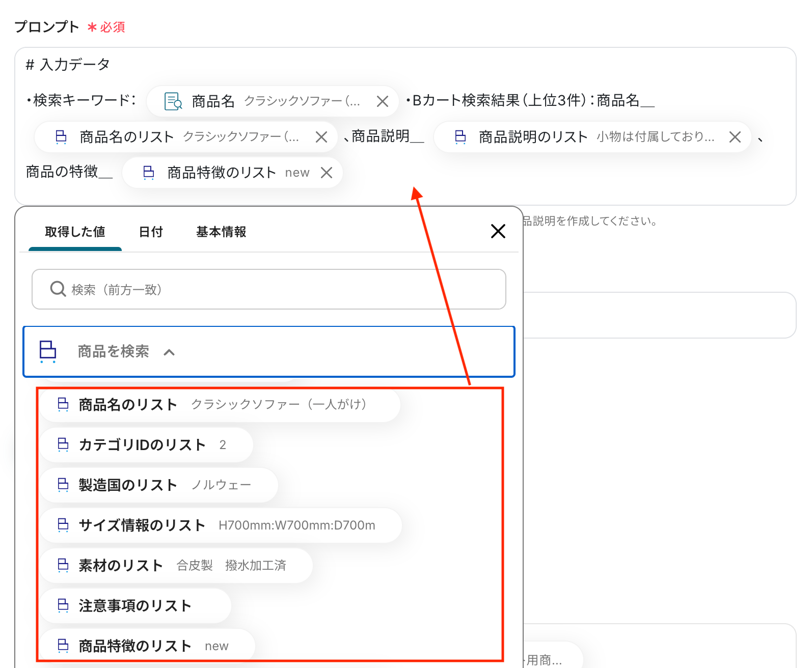Click the magnifier icon in the search box
Viewport: 812px width, 668px height.
tap(58, 289)
